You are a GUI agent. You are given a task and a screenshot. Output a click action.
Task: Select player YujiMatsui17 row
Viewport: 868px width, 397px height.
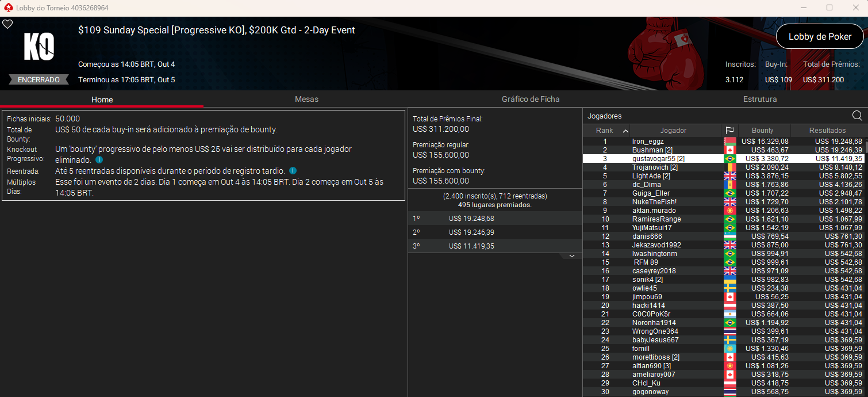(723, 228)
